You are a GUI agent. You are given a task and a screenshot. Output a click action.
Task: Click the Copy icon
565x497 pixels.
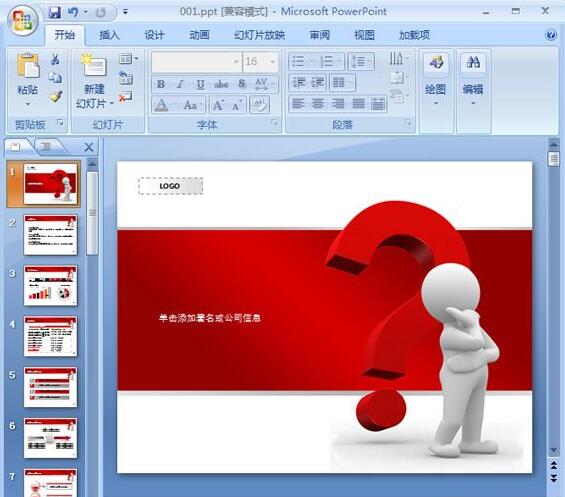[55, 77]
